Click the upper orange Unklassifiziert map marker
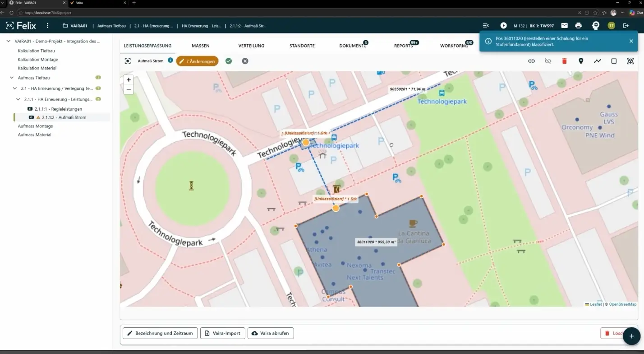 [x=306, y=143]
